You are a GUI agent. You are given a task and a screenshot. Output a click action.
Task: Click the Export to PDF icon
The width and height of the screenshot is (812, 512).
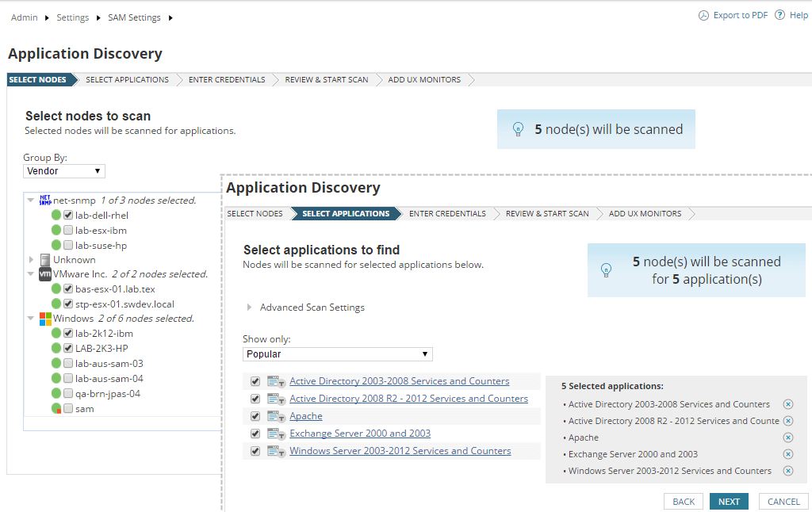click(x=703, y=16)
